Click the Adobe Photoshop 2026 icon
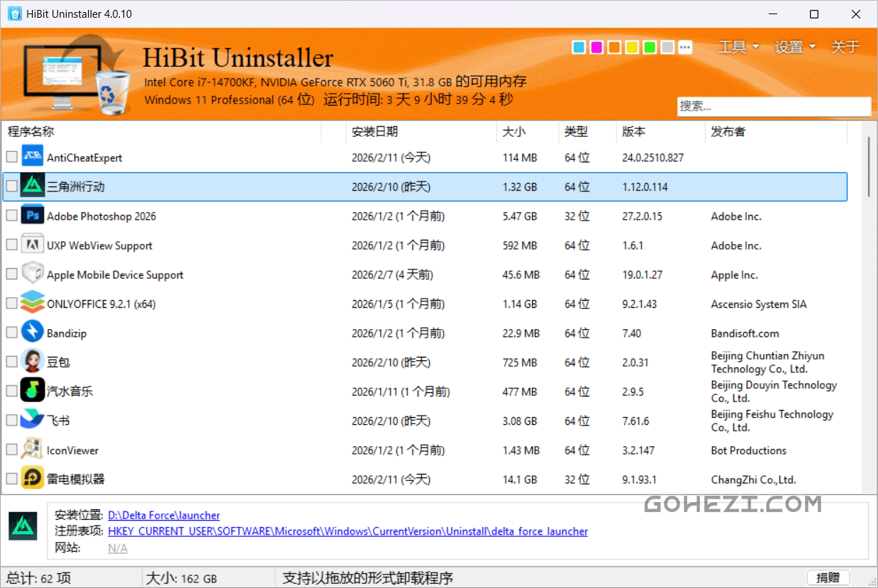 (32, 216)
